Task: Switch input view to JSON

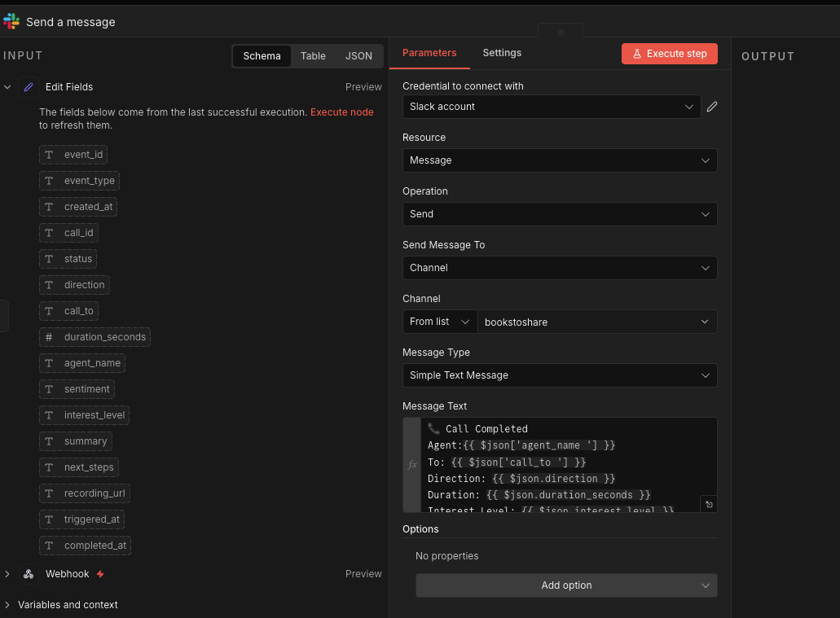Action: point(358,56)
